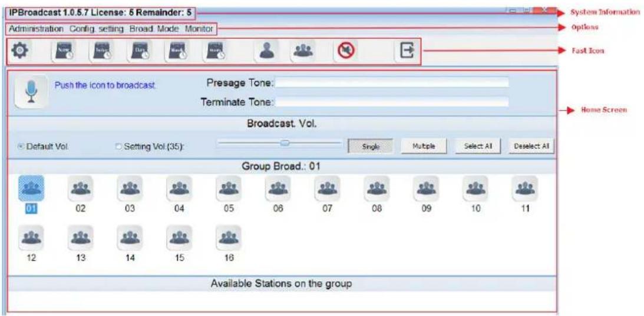Open settings via the gear toolbar icon
Screen dimensions: 644x316
pyautogui.click(x=18, y=51)
